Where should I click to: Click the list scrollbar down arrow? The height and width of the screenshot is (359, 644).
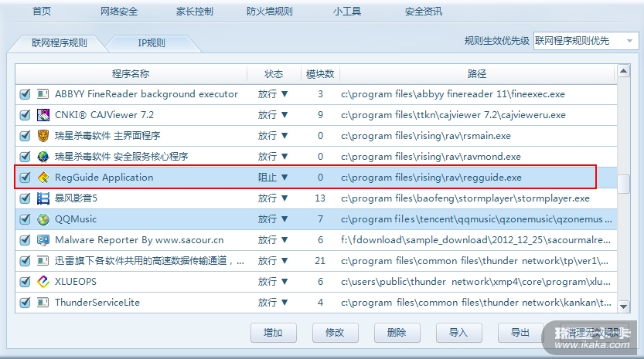623,307
